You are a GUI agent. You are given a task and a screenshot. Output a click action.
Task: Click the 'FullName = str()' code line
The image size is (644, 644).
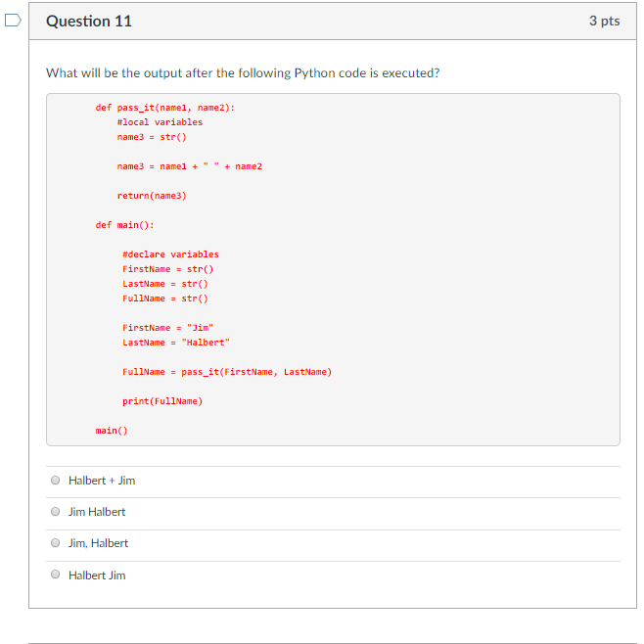[165, 299]
